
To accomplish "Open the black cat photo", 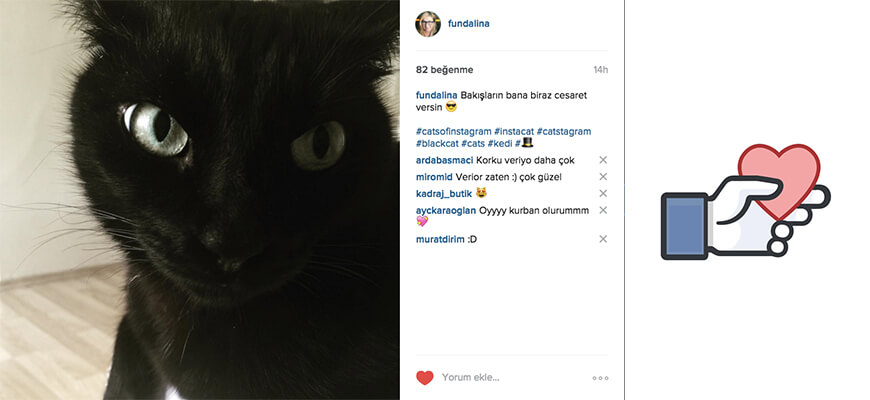I will click(x=200, y=200).
